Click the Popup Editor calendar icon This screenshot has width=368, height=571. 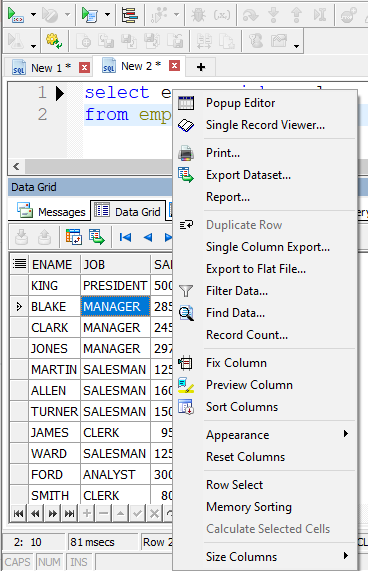click(186, 103)
